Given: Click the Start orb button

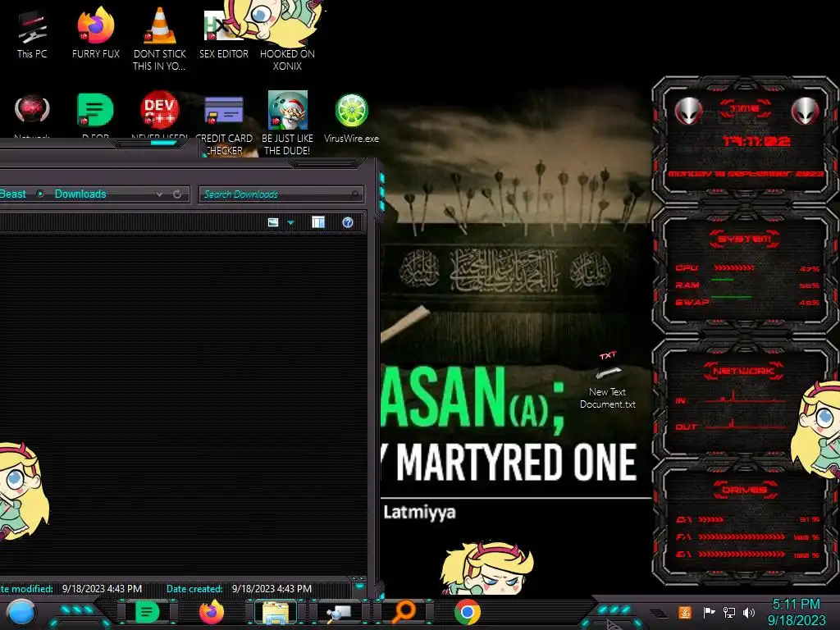Looking at the screenshot, I should pos(21,614).
